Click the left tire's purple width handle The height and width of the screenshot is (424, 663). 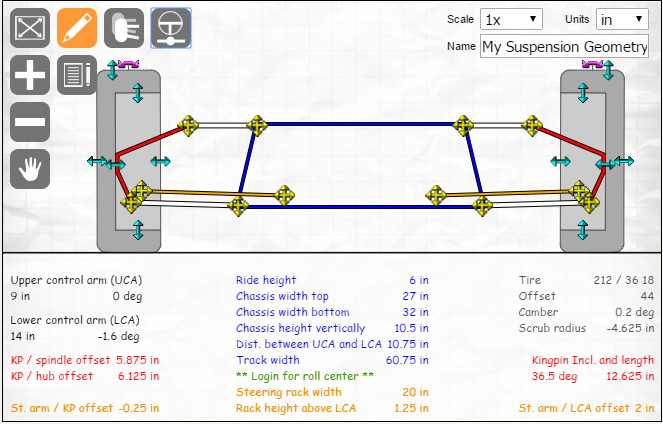point(127,63)
